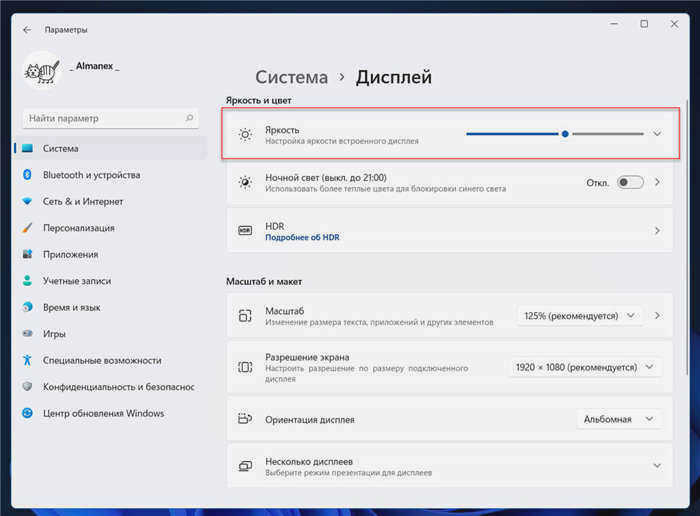
Task: Expand the Несколько дисплеев section
Action: point(657,466)
